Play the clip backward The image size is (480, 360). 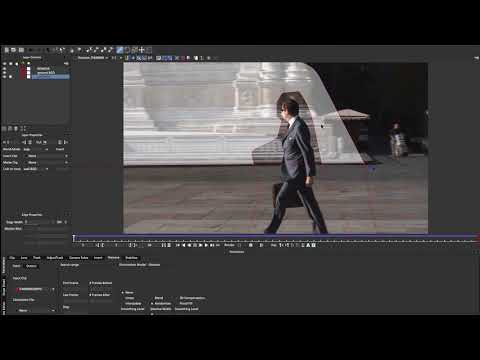(190, 245)
